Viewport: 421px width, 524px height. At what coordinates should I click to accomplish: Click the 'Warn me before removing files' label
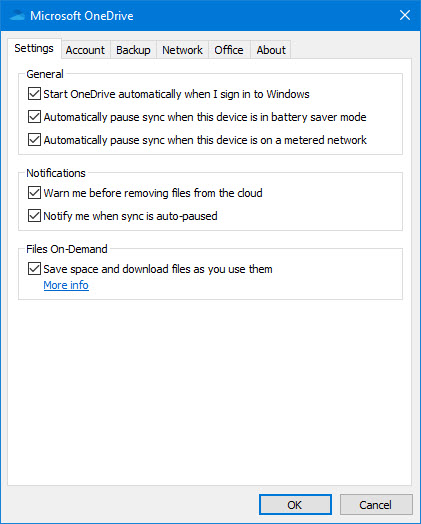pyautogui.click(x=153, y=193)
